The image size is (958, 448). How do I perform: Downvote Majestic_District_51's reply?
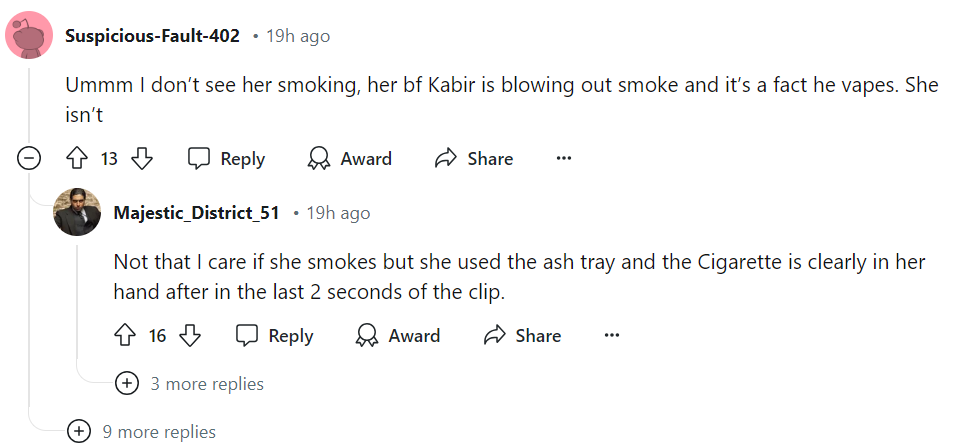point(190,336)
